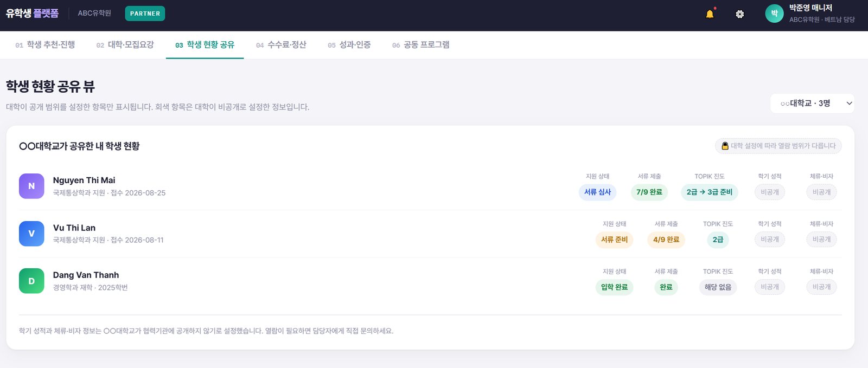The height and width of the screenshot is (368, 868).
Task: Click the lock icon in visibility notice
Action: (x=725, y=146)
